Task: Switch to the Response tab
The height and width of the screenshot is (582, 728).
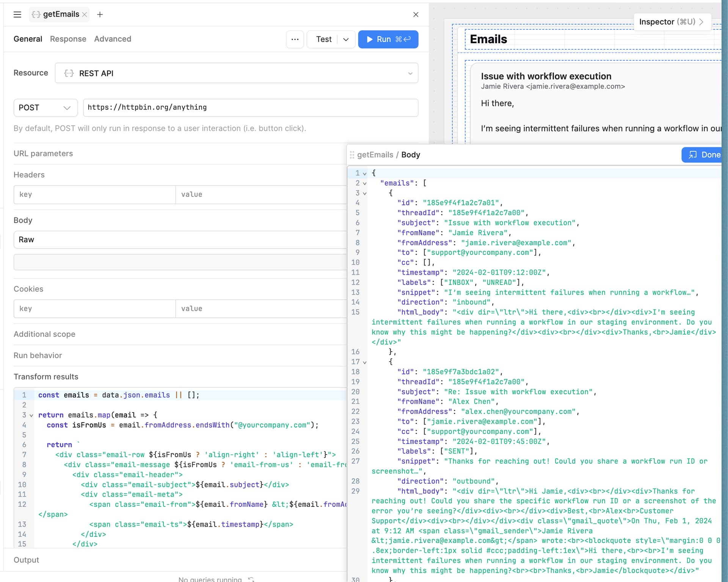Action: [x=68, y=39]
